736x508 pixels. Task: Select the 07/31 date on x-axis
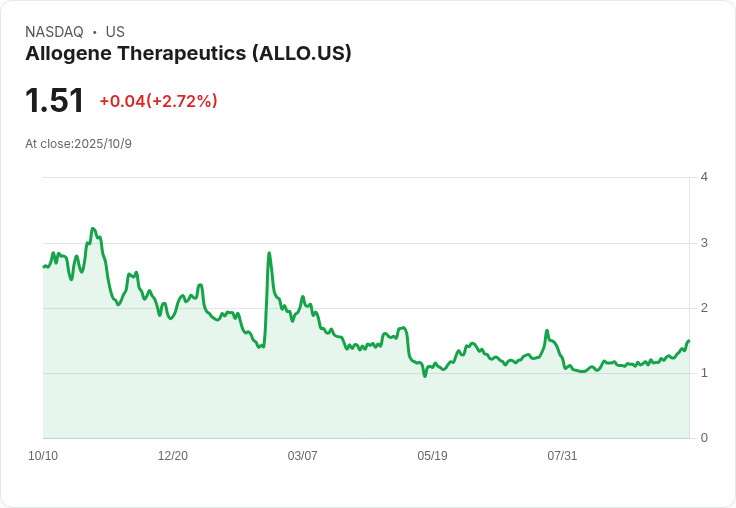tap(562, 456)
